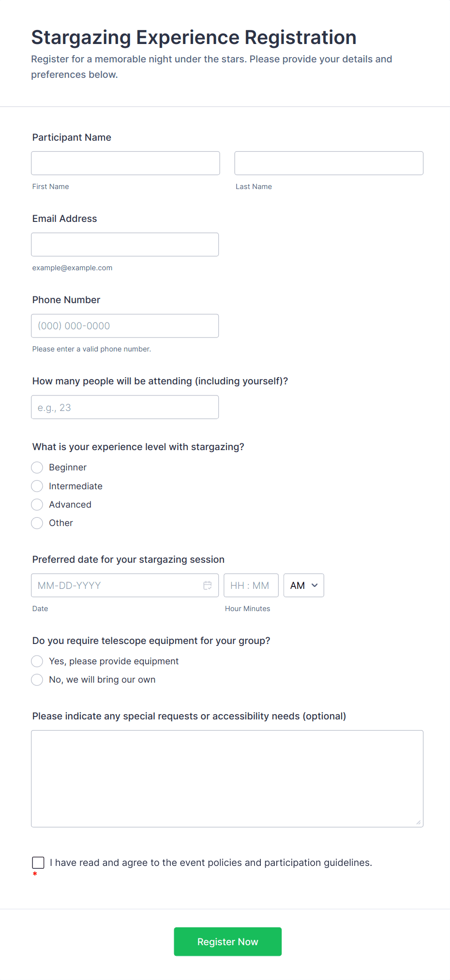
Task: Focus the Last Name text box
Action: [x=329, y=163]
